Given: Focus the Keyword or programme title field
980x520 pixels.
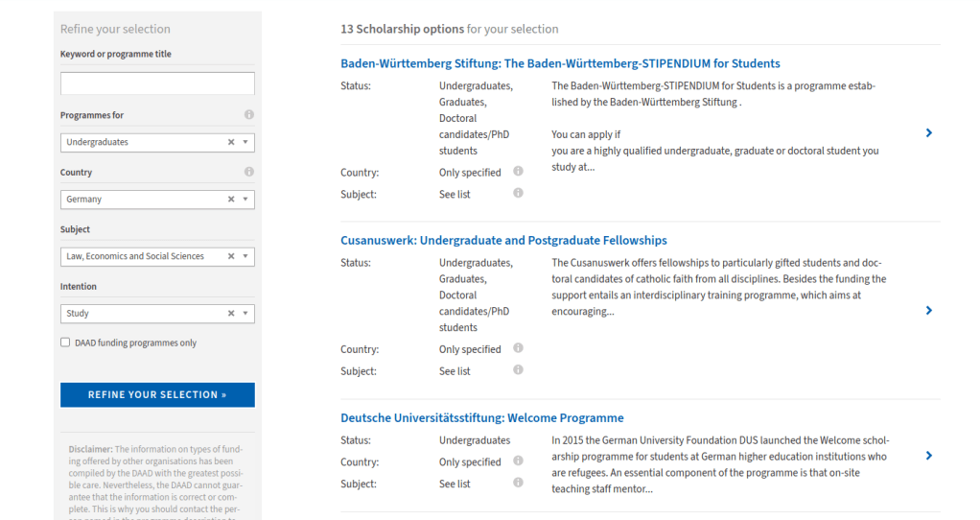Looking at the screenshot, I should (x=157, y=83).
